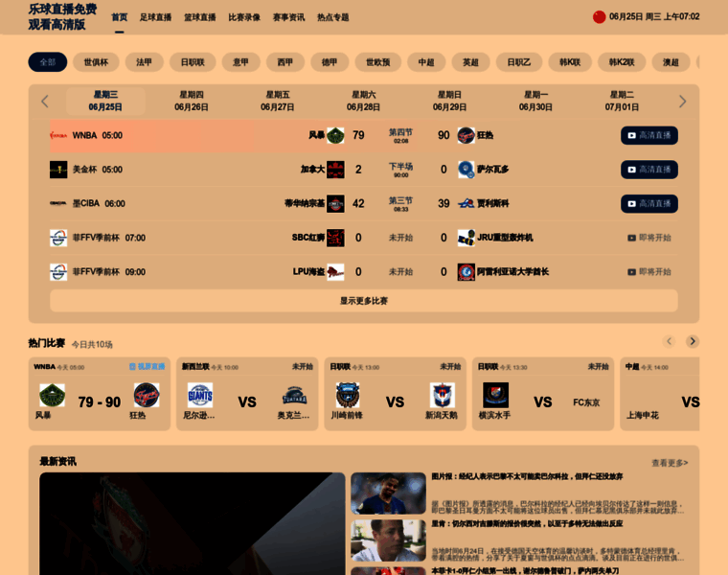Open 比赛录像 nav tab

[244, 17]
